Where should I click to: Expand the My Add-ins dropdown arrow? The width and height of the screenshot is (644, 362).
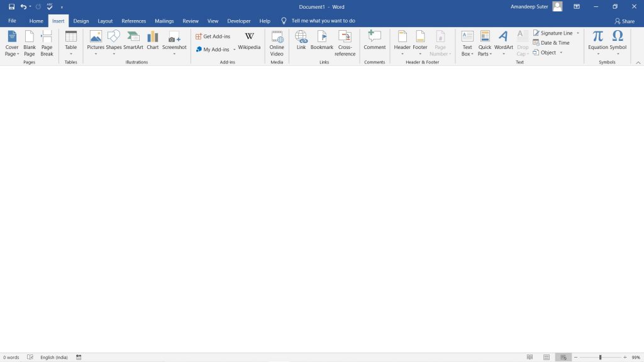(235, 50)
